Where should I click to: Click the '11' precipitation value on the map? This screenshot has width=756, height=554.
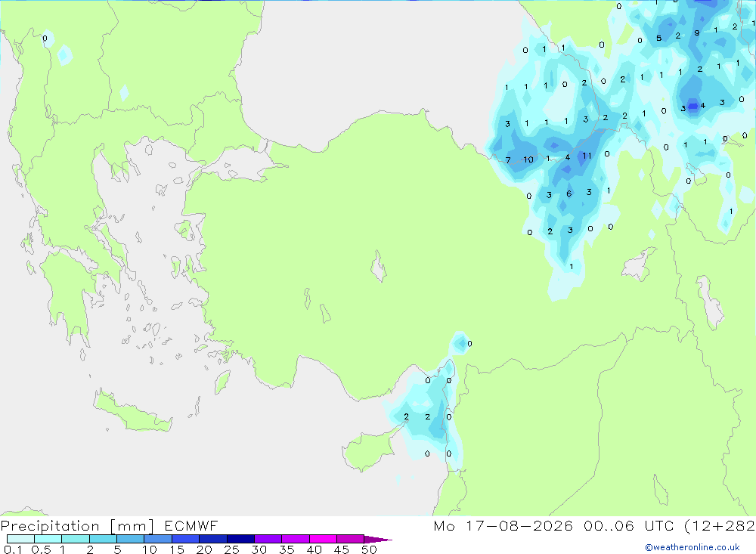tap(587, 156)
